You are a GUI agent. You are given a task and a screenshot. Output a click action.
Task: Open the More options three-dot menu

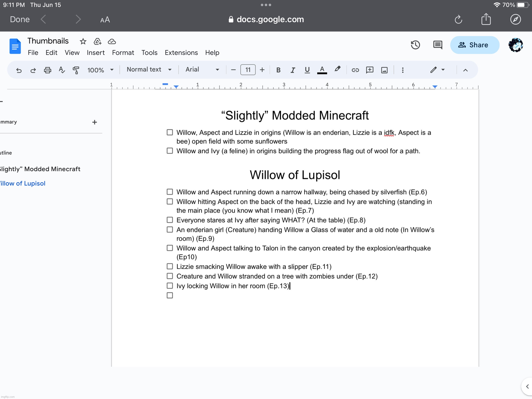tap(403, 70)
